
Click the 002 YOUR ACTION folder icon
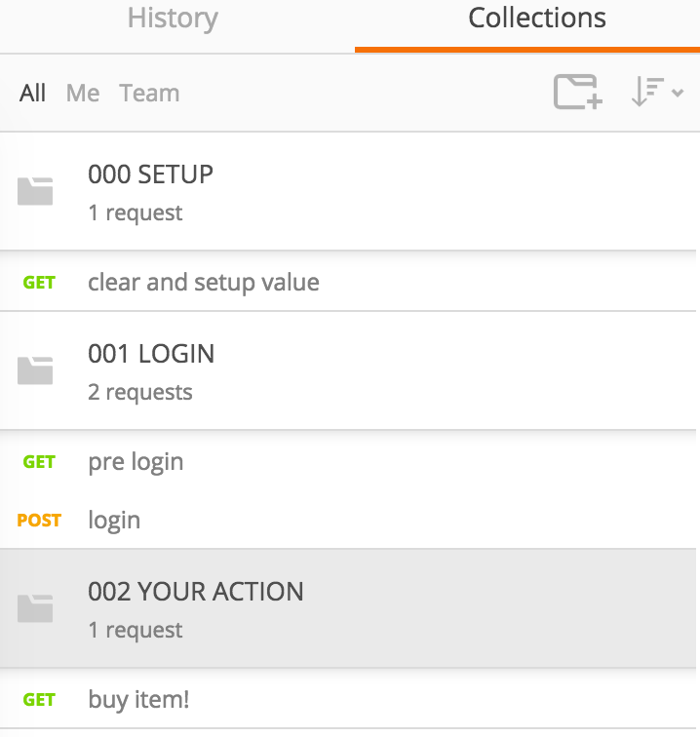coord(35,607)
